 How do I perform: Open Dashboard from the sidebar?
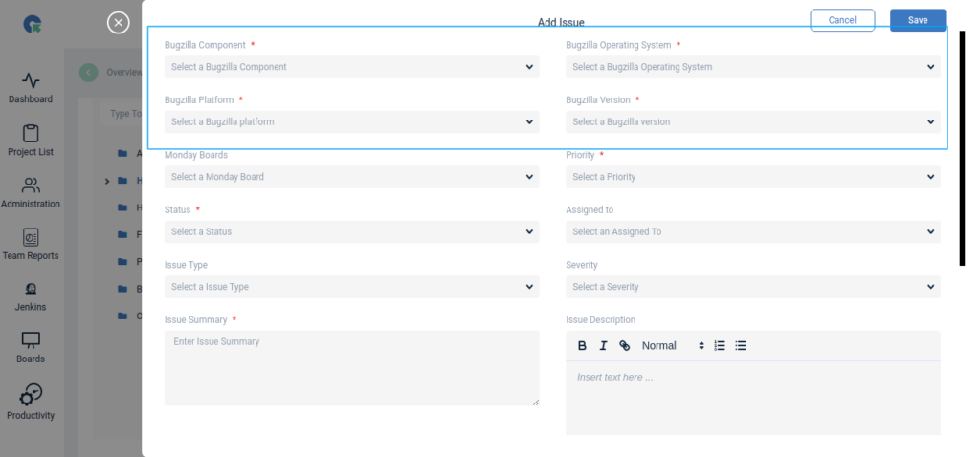pos(31,88)
